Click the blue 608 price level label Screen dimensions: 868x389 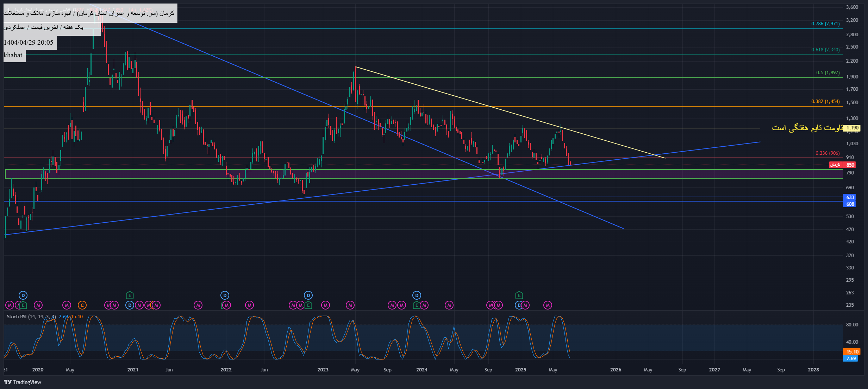[x=850, y=204]
